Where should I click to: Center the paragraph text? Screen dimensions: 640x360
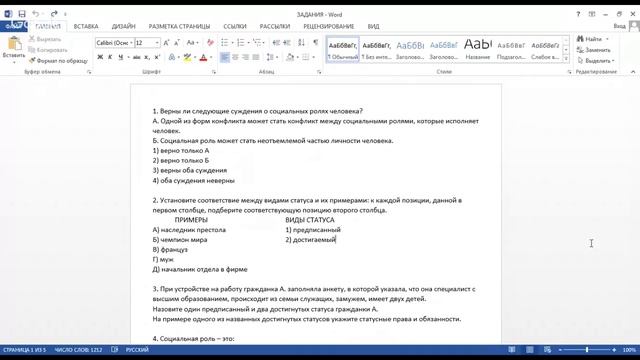tap(235, 57)
